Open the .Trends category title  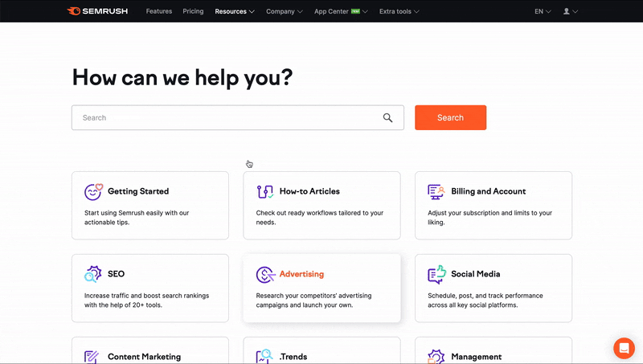(x=293, y=357)
